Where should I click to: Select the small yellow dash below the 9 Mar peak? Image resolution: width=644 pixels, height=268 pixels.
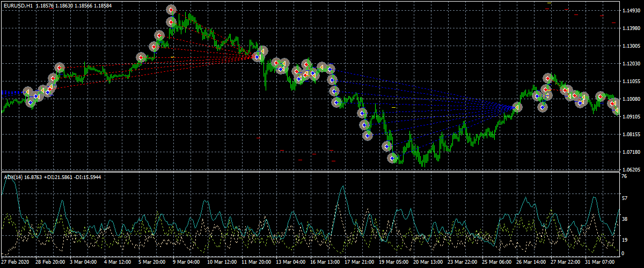(x=172, y=57)
